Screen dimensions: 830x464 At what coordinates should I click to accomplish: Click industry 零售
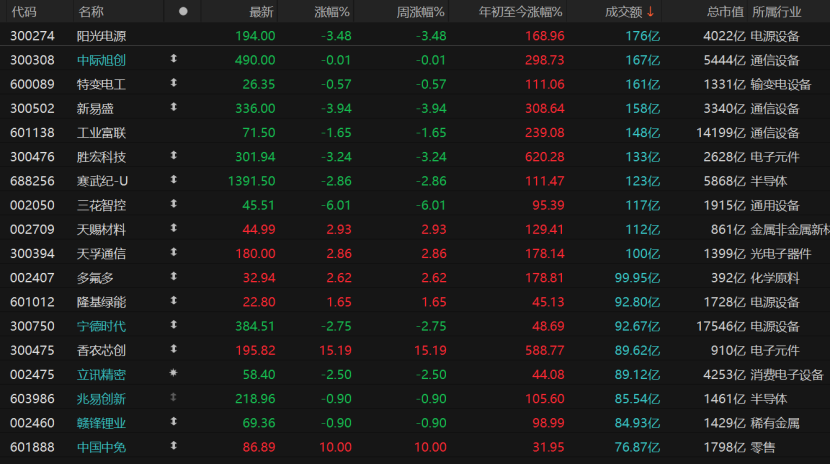tap(762, 448)
